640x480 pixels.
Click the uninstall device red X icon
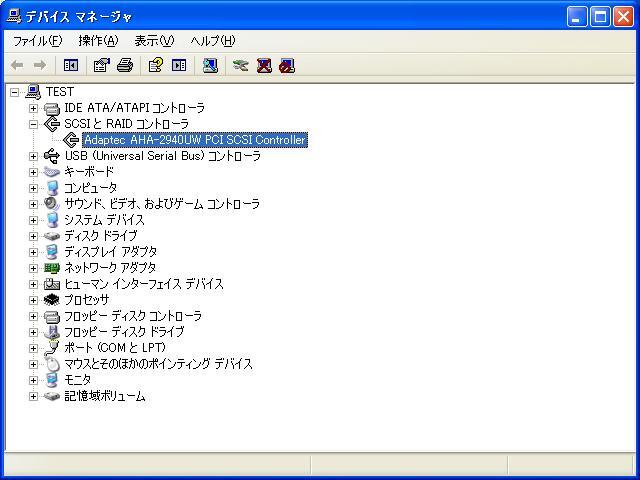click(x=264, y=65)
